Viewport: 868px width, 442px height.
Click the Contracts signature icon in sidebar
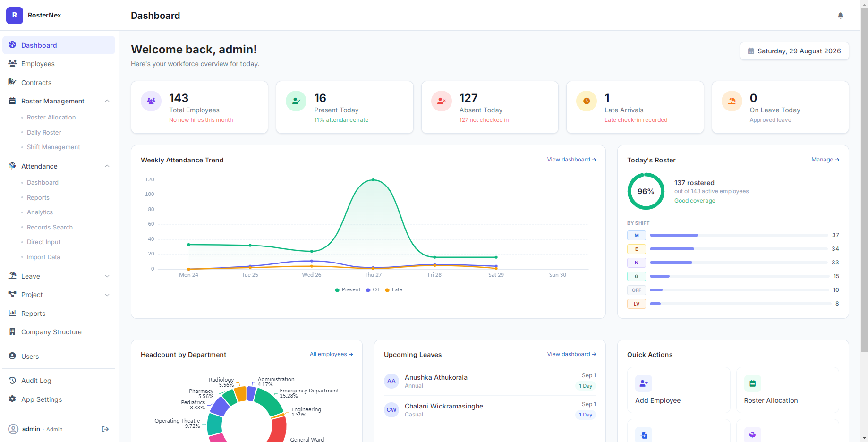[12, 82]
